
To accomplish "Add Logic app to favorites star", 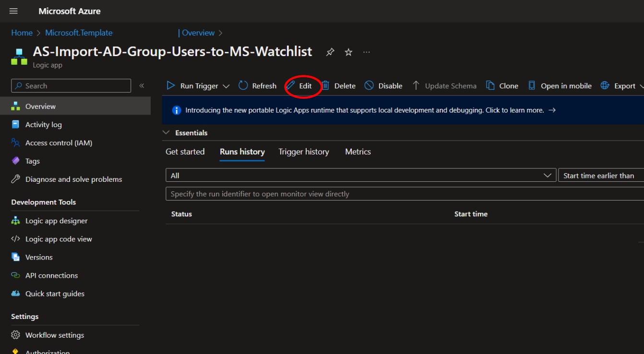I will tap(348, 52).
